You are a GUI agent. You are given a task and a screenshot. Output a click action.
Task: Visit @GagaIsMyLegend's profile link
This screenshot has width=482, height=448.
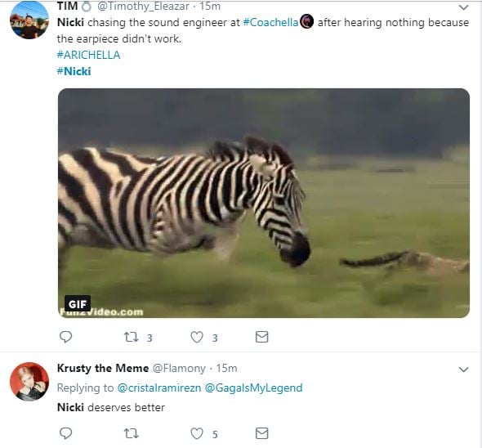click(x=253, y=388)
